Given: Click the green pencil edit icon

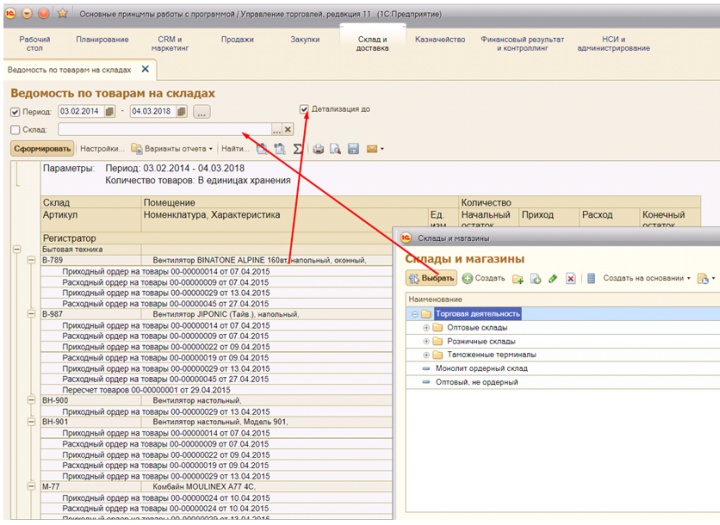Looking at the screenshot, I should [553, 278].
